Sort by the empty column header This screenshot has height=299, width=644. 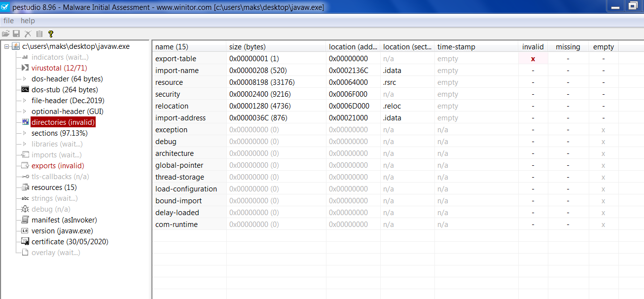(x=604, y=47)
